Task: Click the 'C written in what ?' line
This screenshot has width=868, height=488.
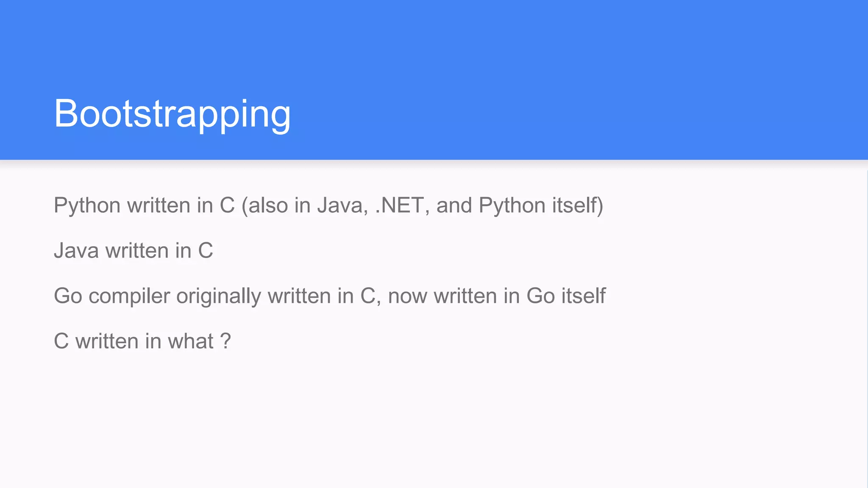Action: pos(142,341)
